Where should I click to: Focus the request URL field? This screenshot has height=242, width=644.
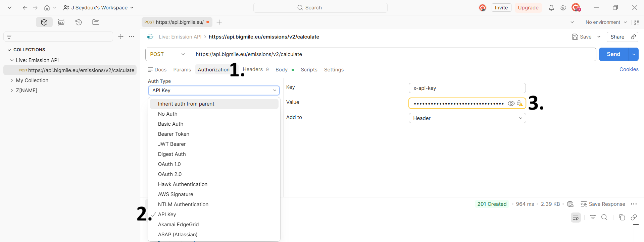coord(394,54)
